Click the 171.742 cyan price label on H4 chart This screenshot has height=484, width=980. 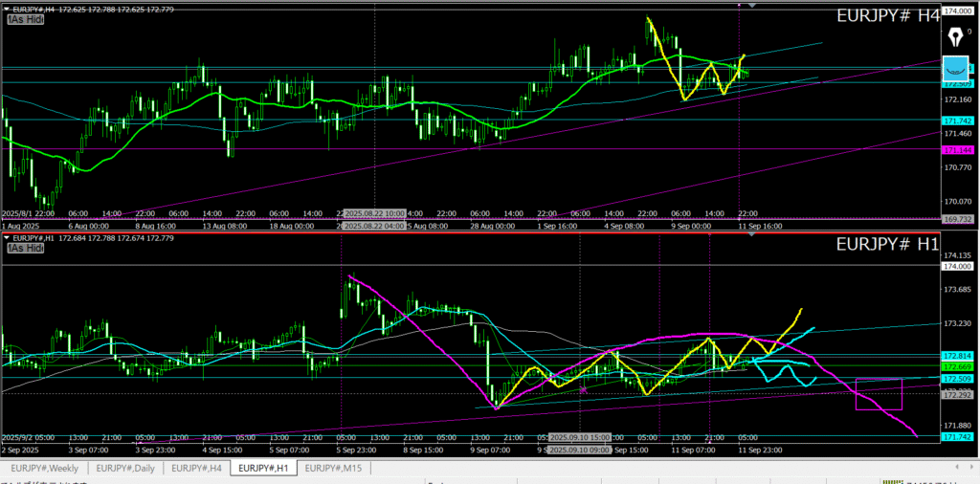pyautogui.click(x=956, y=121)
